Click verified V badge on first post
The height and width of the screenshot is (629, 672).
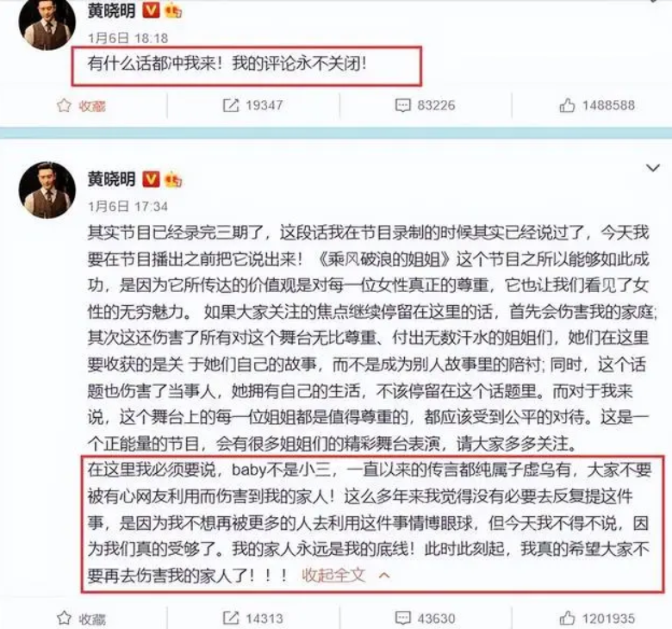pos(151,10)
